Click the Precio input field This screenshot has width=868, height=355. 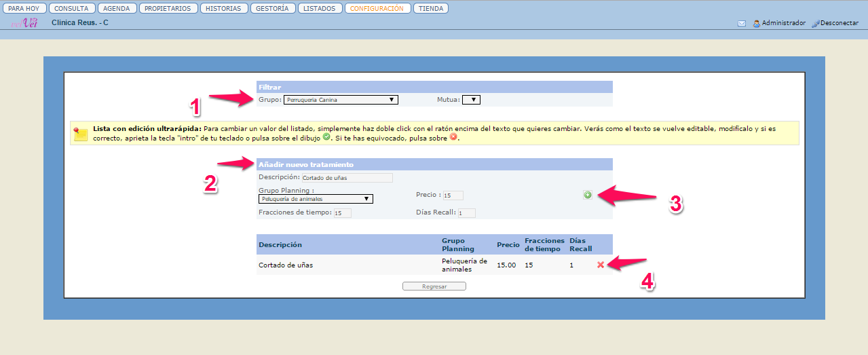pos(453,195)
